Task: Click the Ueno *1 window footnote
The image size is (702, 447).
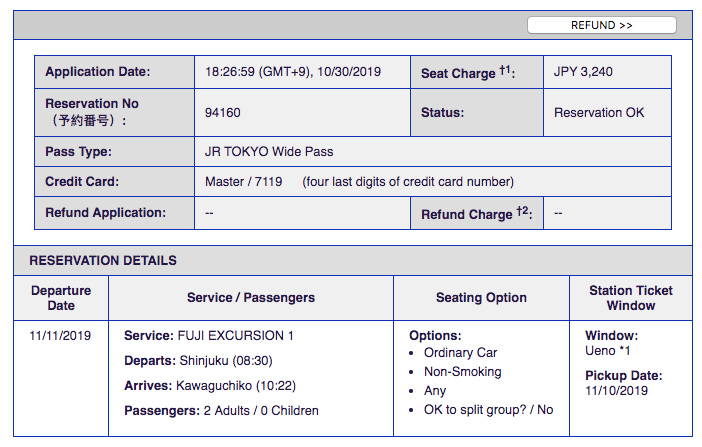Action: pos(608,351)
